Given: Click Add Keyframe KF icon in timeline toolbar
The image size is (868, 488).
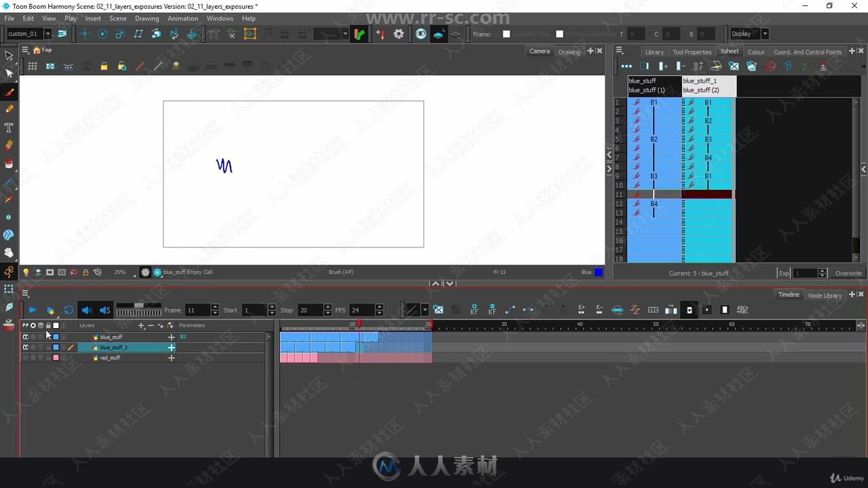Looking at the screenshot, I should coord(474,310).
